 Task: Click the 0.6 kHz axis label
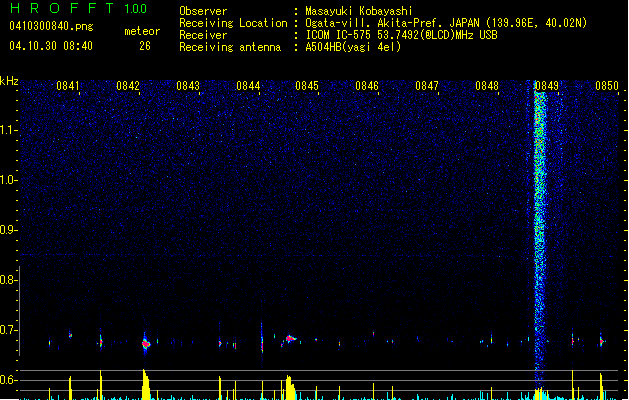coord(8,380)
